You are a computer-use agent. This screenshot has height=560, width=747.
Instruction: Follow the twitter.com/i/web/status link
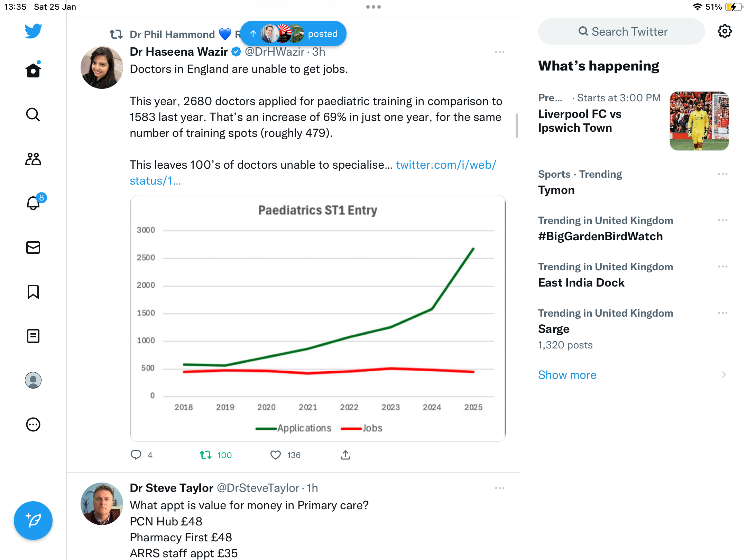[x=313, y=173]
